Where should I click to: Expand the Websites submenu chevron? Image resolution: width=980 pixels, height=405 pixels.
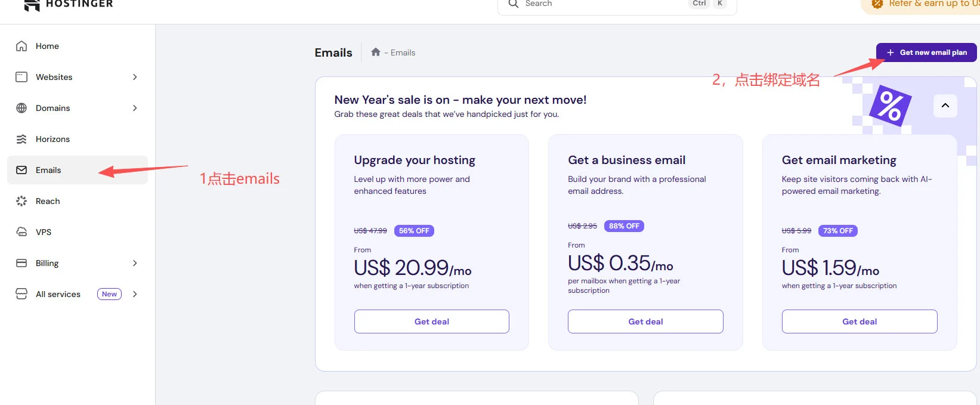135,77
